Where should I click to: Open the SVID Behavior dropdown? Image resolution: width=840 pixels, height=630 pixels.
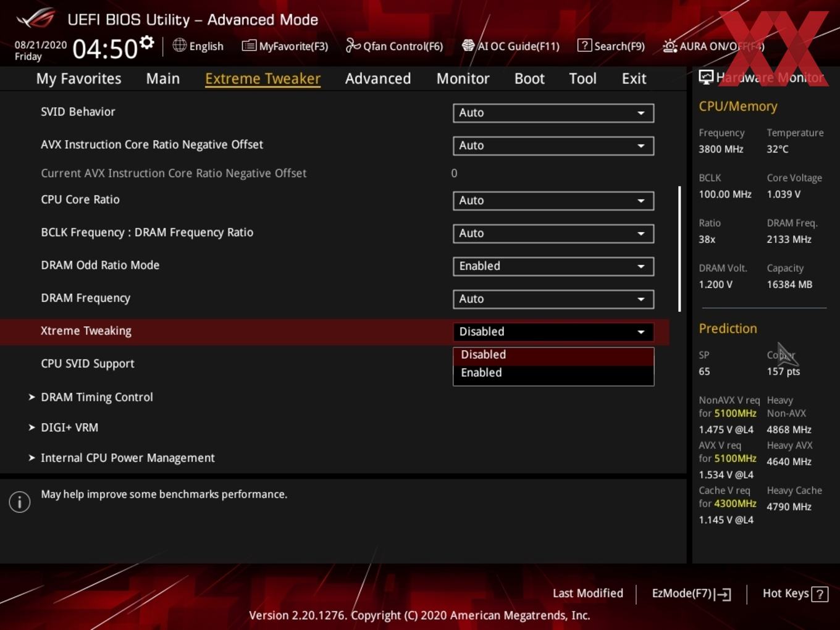click(553, 113)
